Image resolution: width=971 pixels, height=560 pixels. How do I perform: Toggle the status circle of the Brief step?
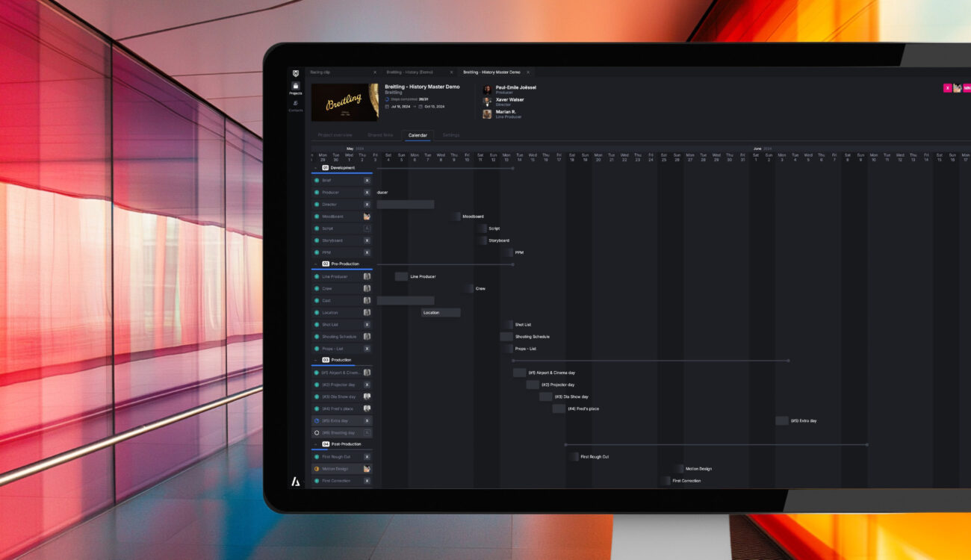(x=317, y=181)
